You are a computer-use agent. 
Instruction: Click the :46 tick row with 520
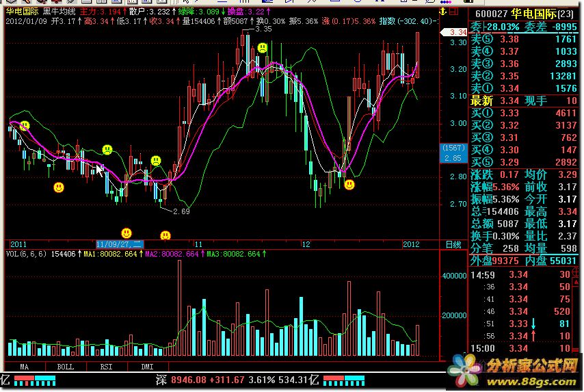[520, 311]
